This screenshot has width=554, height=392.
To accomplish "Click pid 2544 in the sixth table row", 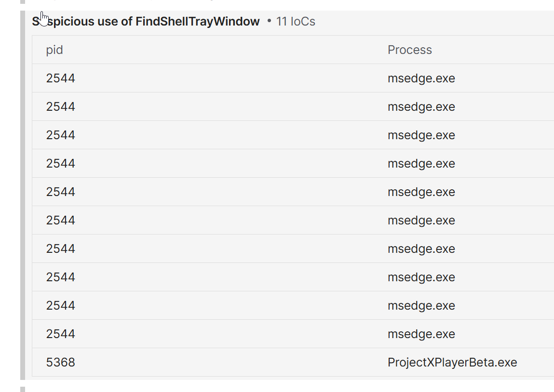I will pos(61,220).
